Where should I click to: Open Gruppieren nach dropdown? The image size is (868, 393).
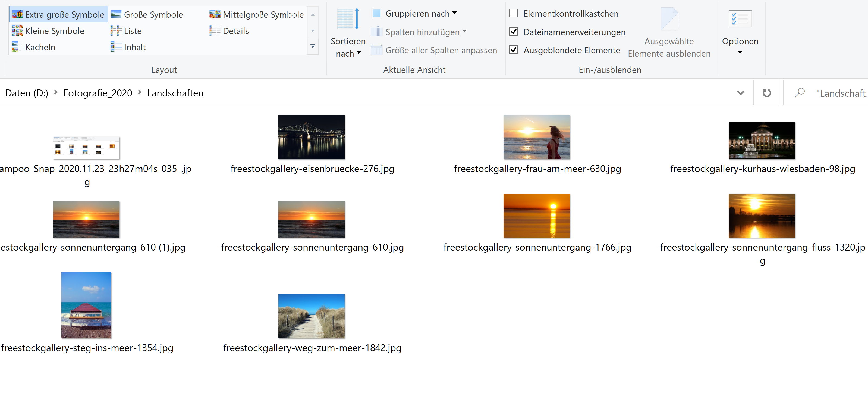[x=414, y=14]
